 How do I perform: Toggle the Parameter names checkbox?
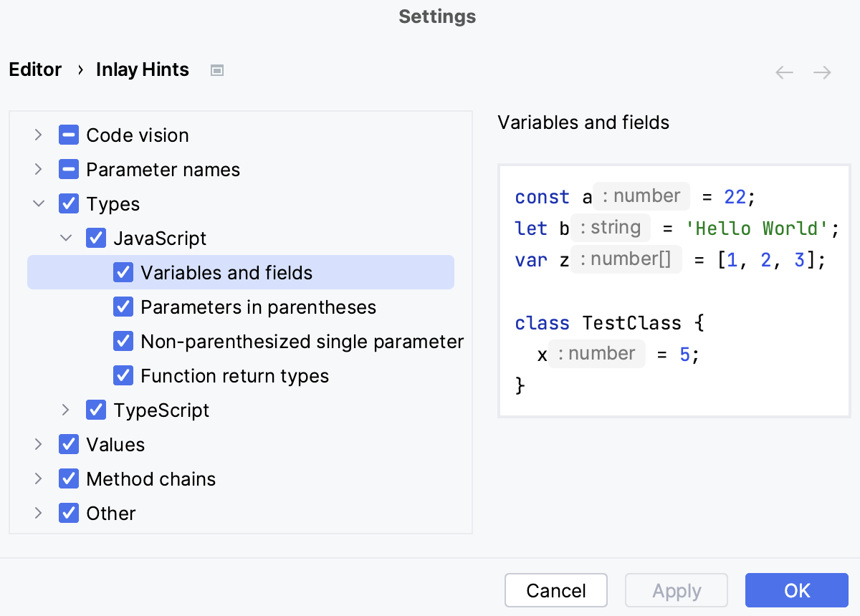[69, 170]
